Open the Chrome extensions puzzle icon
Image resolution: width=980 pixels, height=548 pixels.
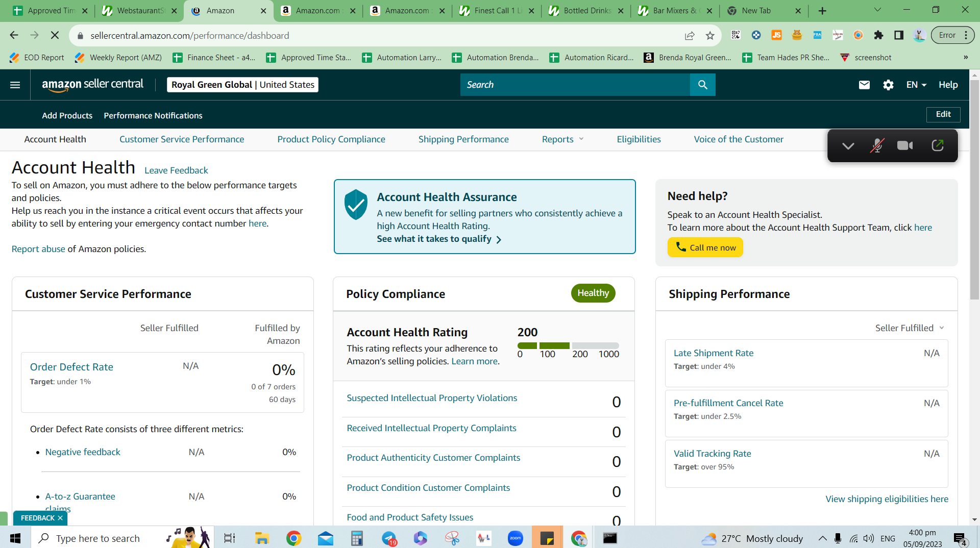point(878,35)
